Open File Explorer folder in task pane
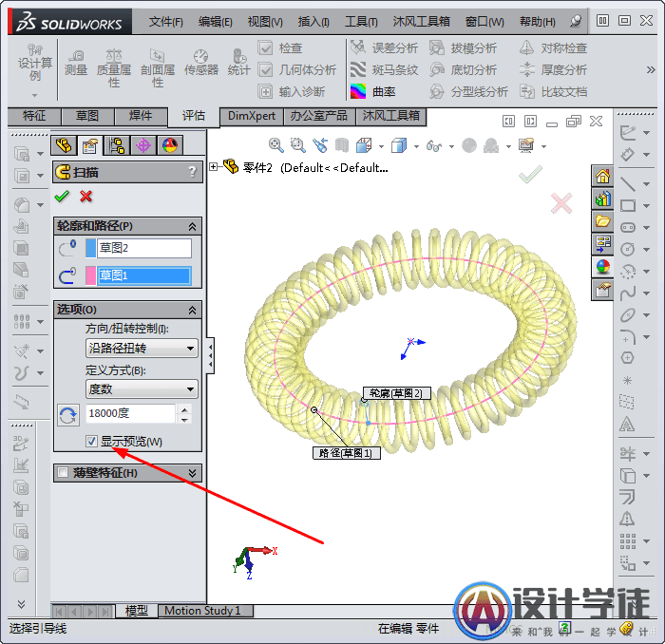 [x=602, y=221]
